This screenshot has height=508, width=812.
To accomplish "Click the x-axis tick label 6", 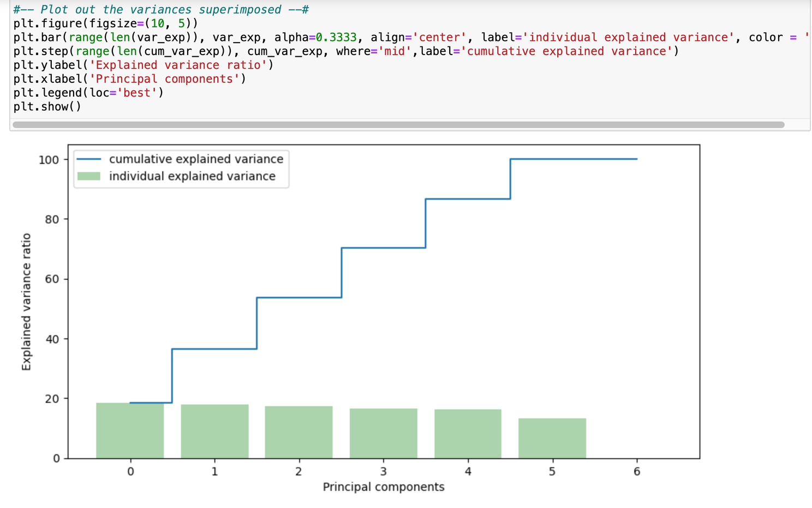I will [636, 471].
